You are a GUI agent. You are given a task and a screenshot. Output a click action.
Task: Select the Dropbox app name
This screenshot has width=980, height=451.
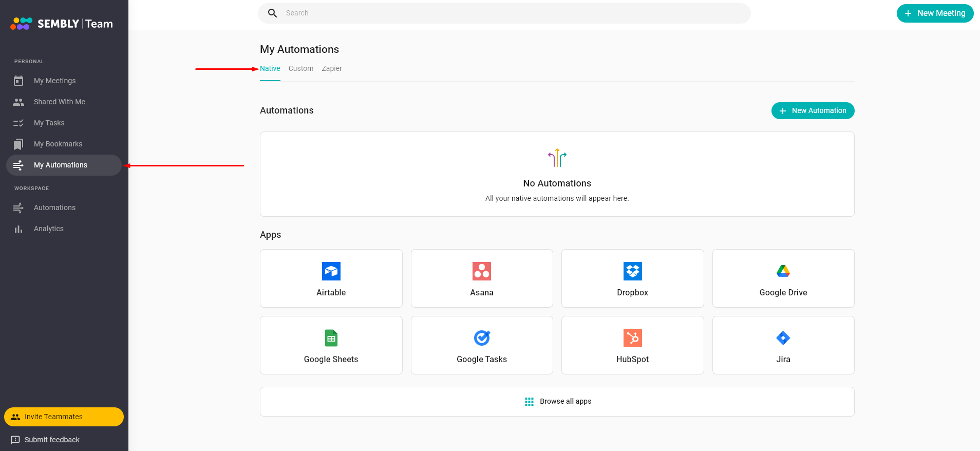[x=633, y=292]
